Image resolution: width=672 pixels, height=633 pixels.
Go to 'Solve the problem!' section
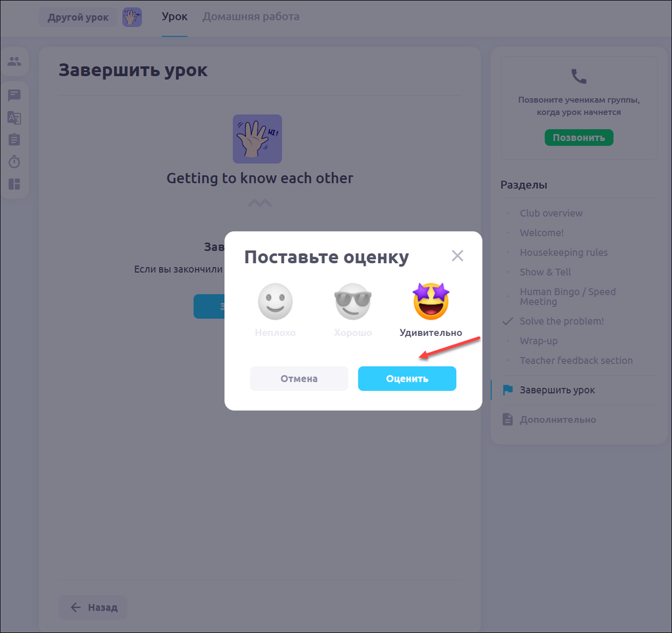(x=562, y=321)
